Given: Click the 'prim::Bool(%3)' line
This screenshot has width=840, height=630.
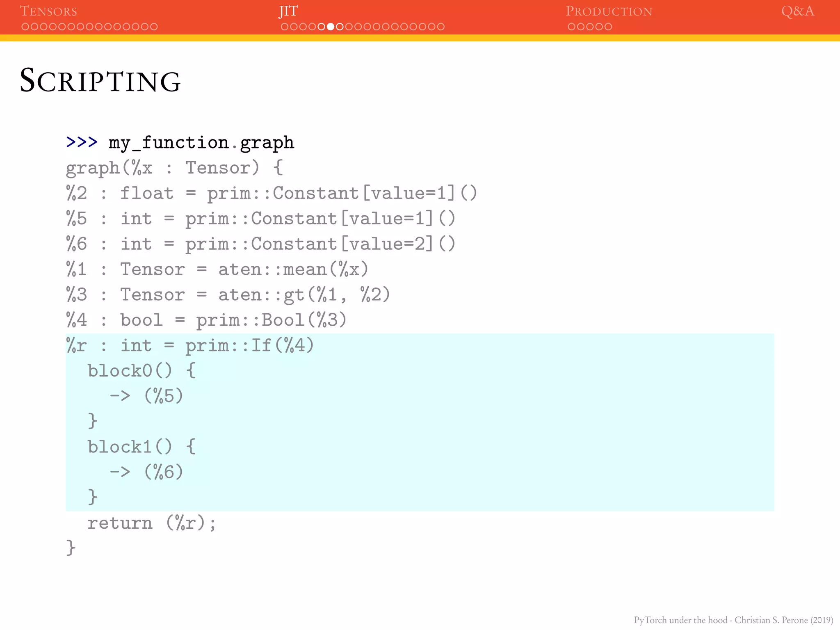Looking at the screenshot, I should [x=206, y=320].
